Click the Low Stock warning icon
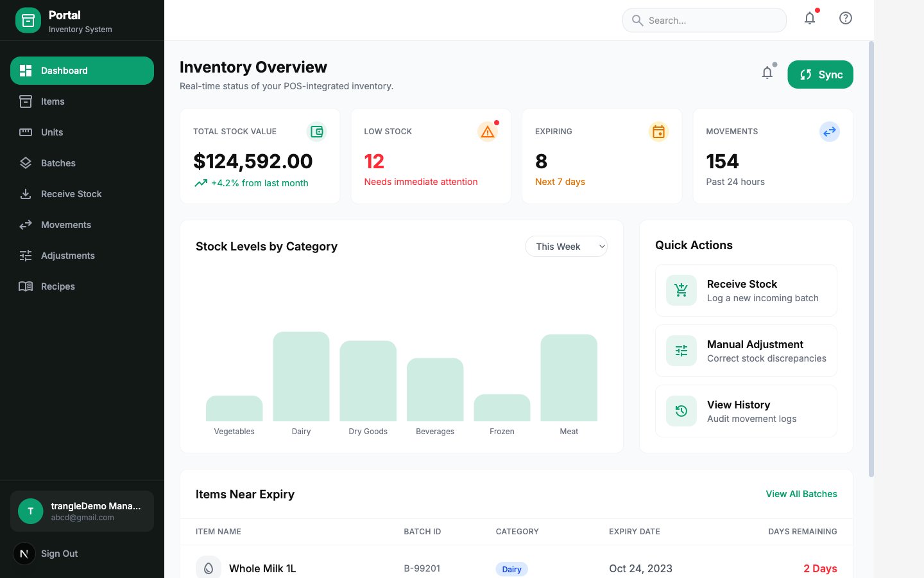The height and width of the screenshot is (578, 924). (x=488, y=132)
